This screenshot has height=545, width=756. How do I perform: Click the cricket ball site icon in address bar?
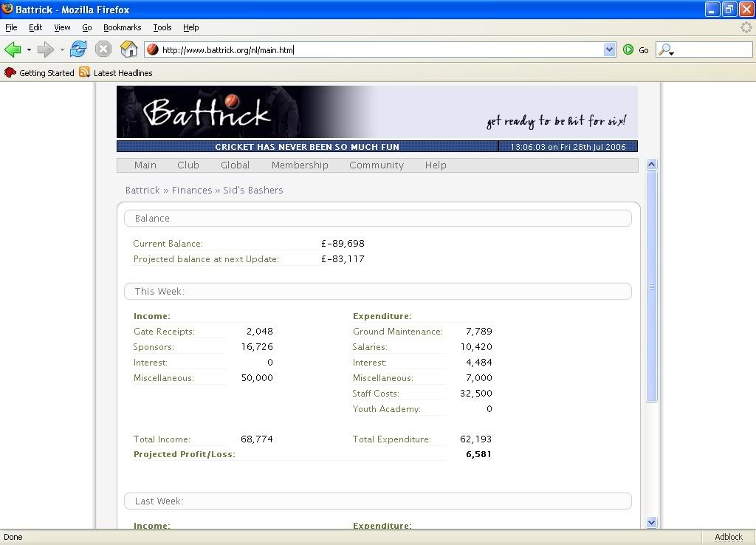tap(153, 49)
